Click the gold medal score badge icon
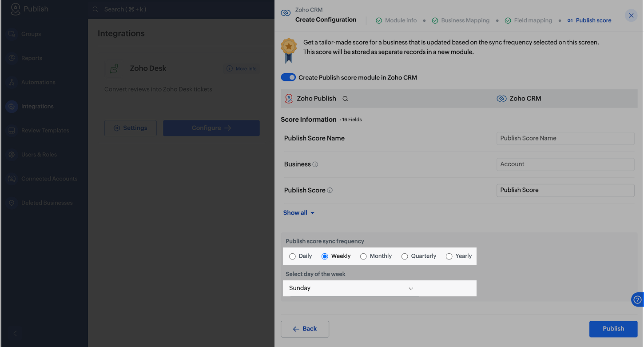Image resolution: width=644 pixels, height=347 pixels. click(289, 50)
